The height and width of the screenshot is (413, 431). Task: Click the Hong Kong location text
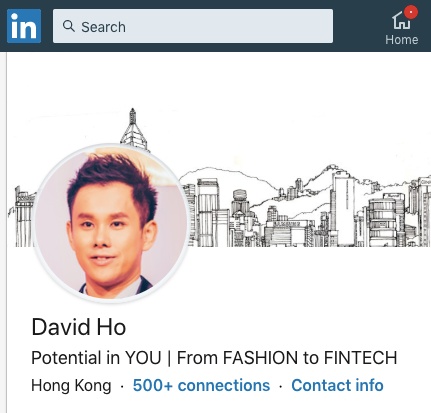click(x=71, y=386)
